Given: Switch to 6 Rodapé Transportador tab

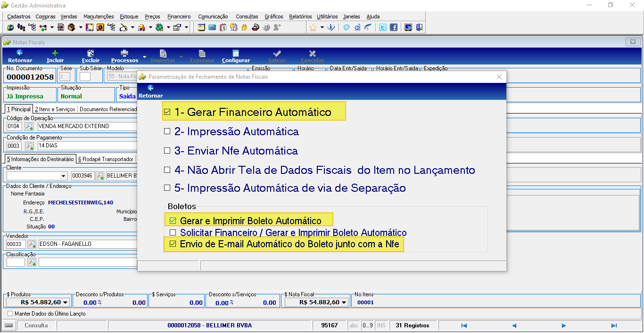Looking at the screenshot, I should (106, 159).
